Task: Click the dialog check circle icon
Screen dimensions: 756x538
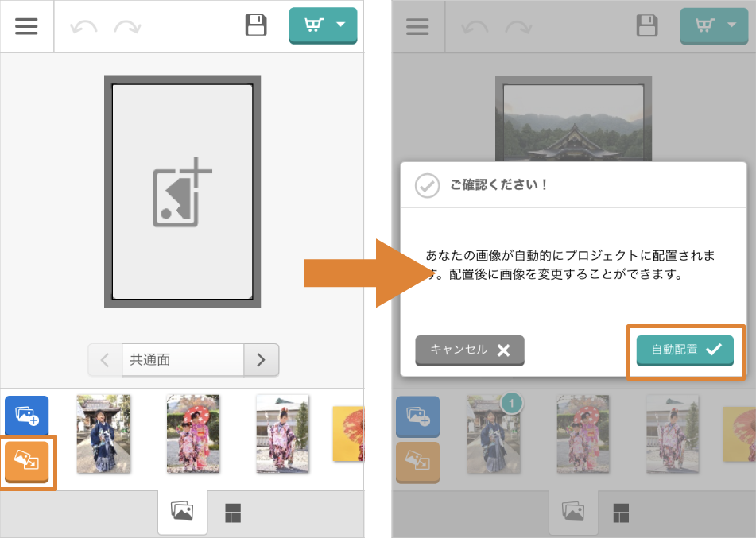Action: [427, 186]
